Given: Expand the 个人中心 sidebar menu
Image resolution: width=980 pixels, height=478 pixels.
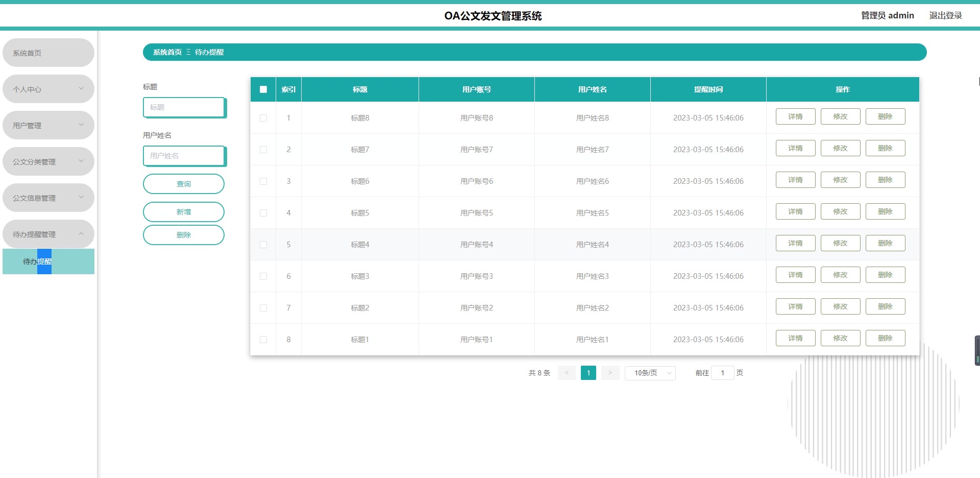Looking at the screenshot, I should pos(48,89).
